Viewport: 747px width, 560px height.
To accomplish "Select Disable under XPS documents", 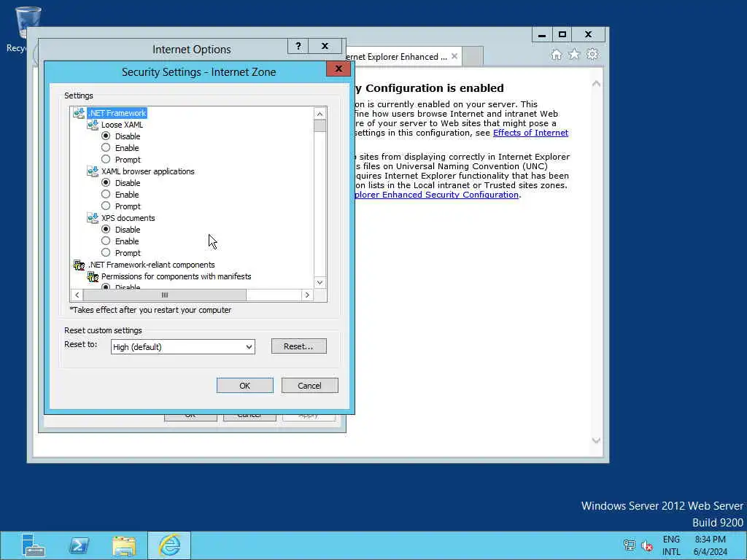I will pos(106,229).
